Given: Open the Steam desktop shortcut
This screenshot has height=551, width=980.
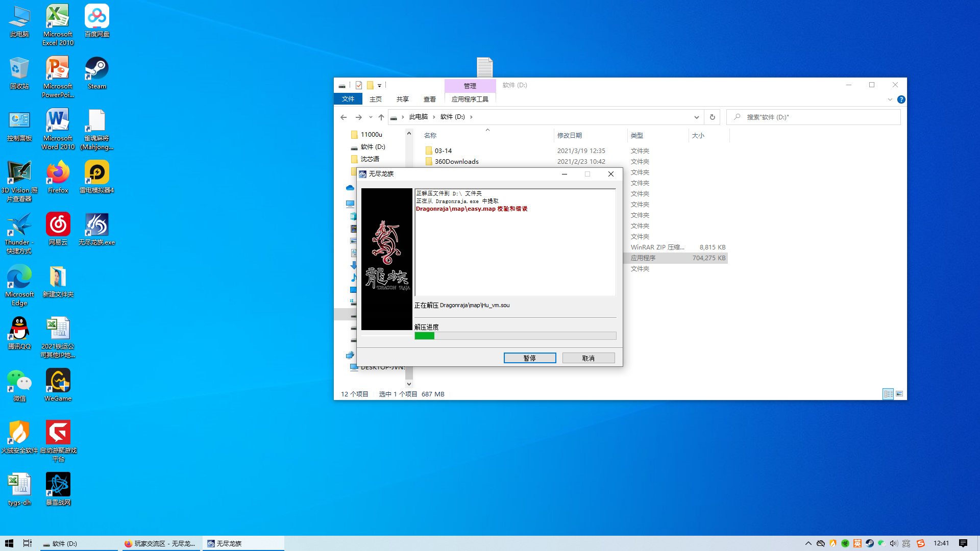Looking at the screenshot, I should pos(96,73).
